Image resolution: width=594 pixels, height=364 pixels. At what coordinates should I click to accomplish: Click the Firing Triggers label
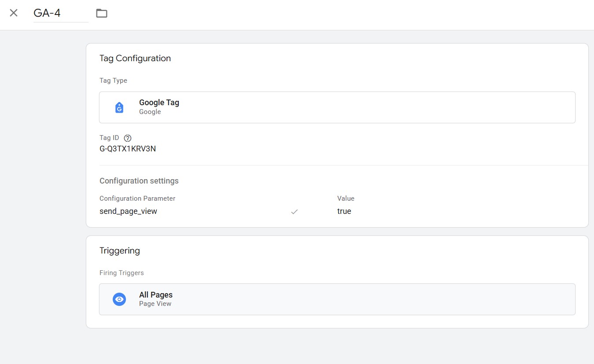pos(122,273)
